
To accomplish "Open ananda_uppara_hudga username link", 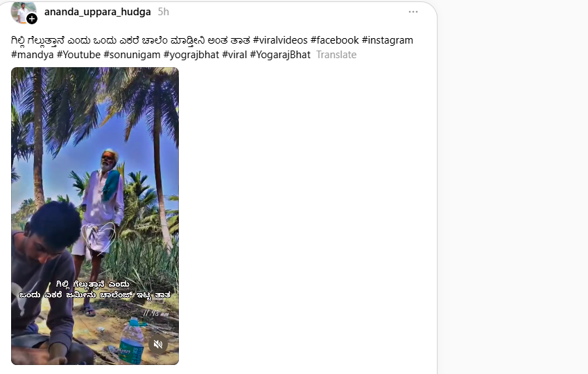I will point(98,12).
